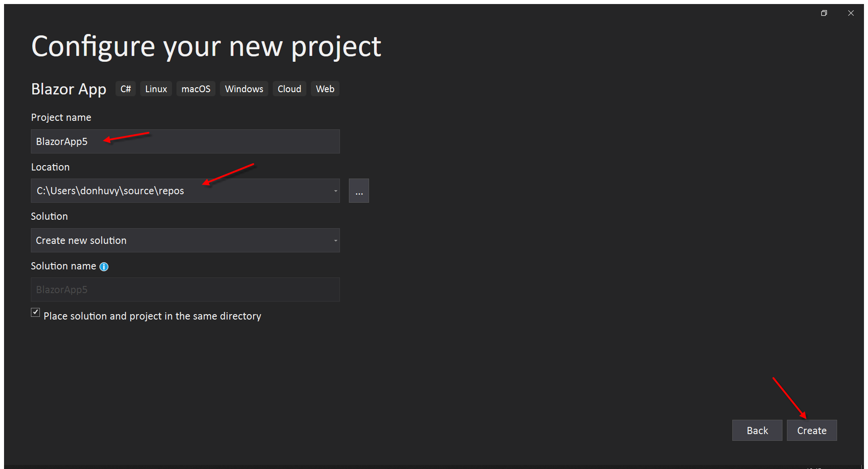The width and height of the screenshot is (868, 469).
Task: Close the project configuration dialog
Action: pyautogui.click(x=850, y=13)
